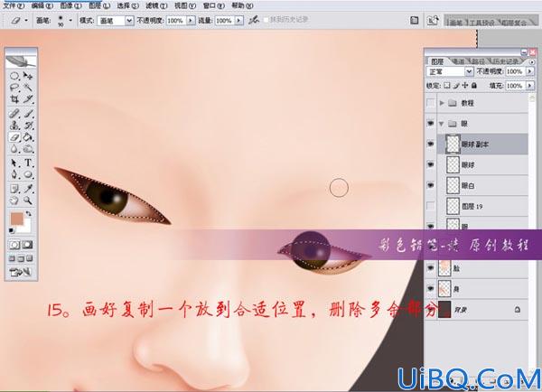Select the Clone Stamp tool
542x392 pixels.
pos(14,126)
